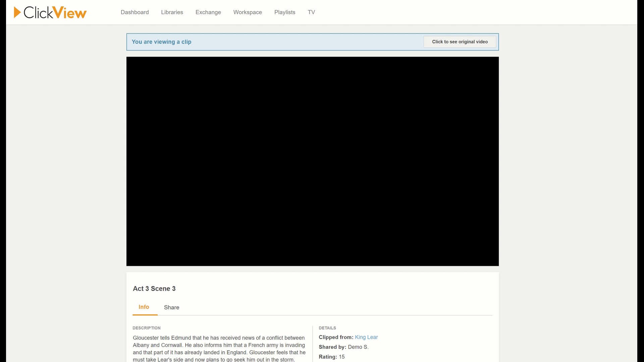Click the ClickView wordmark to go home
Screen dimensions: 644x362
[55, 12]
